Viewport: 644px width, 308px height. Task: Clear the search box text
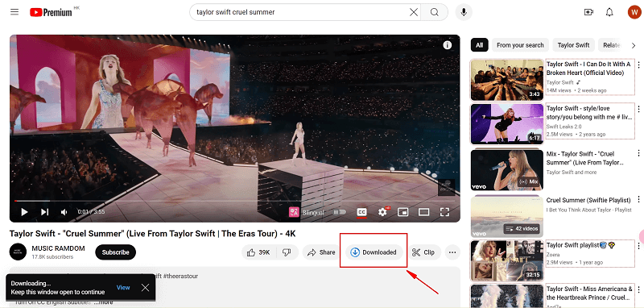point(414,12)
